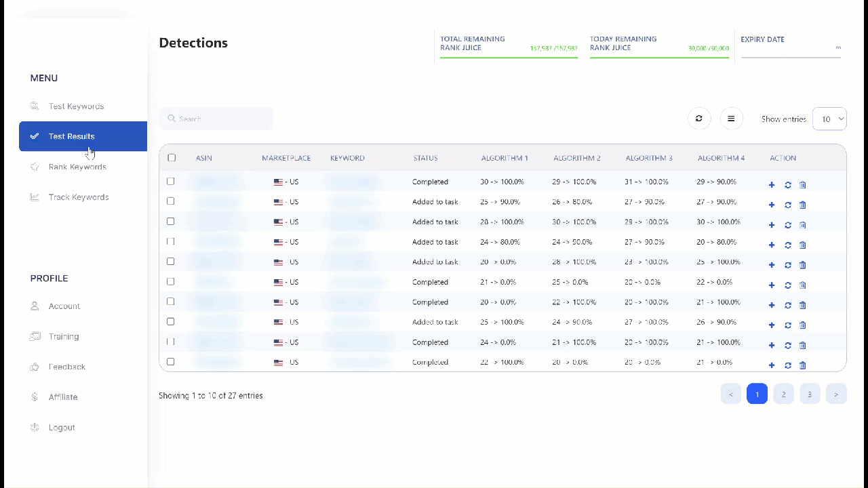Click the Logout link in sidebar

point(61,428)
